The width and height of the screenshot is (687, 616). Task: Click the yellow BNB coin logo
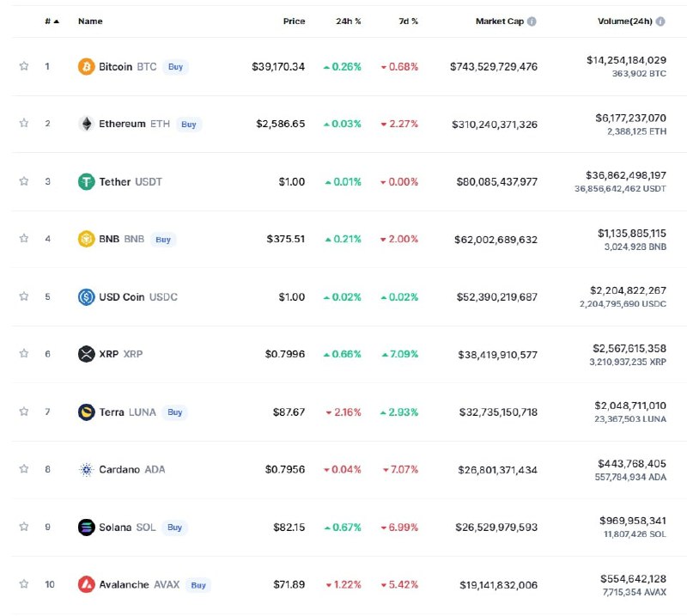coord(87,239)
